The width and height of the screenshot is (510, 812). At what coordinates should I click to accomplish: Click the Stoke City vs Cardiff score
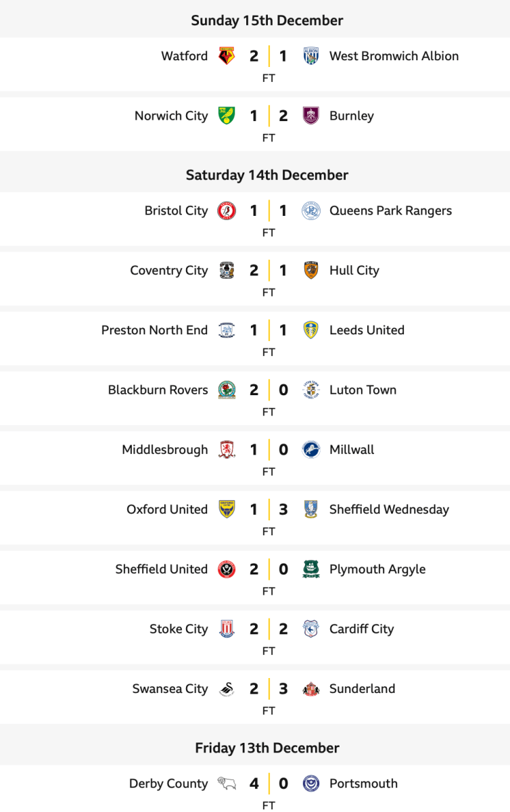coord(269,629)
